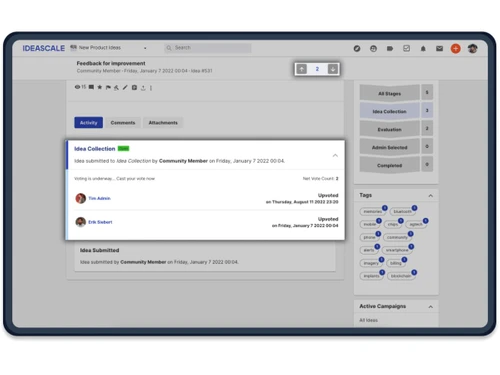This screenshot has width=500, height=375.
Task: Filter by the phone tag
Action: (369, 237)
